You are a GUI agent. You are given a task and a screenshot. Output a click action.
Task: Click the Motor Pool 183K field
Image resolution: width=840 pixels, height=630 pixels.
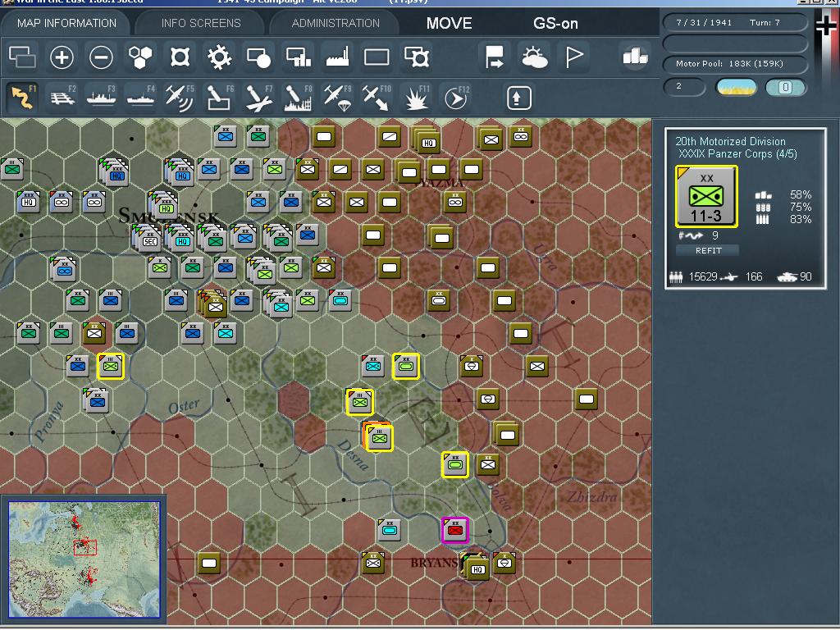pyautogui.click(x=735, y=64)
